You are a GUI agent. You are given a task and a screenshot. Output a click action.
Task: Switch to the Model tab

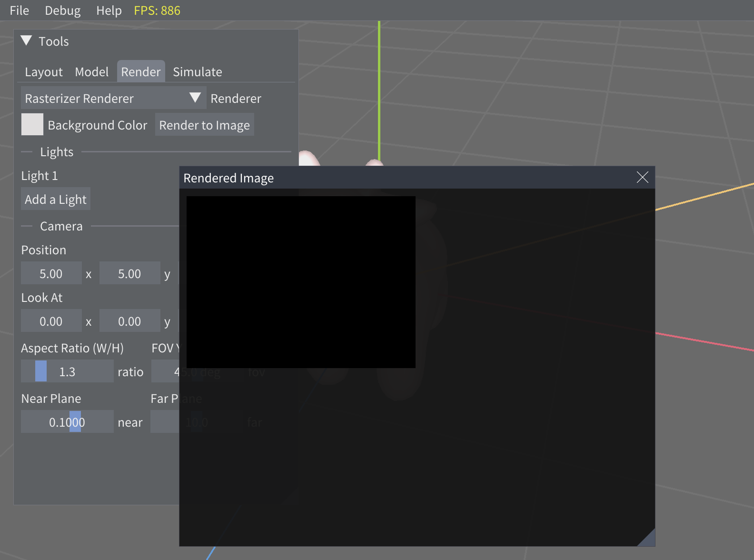click(x=91, y=72)
